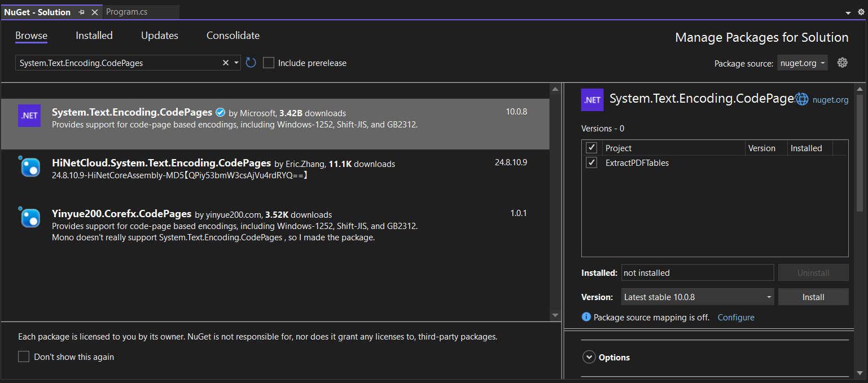Open the Configure link

pyautogui.click(x=736, y=317)
